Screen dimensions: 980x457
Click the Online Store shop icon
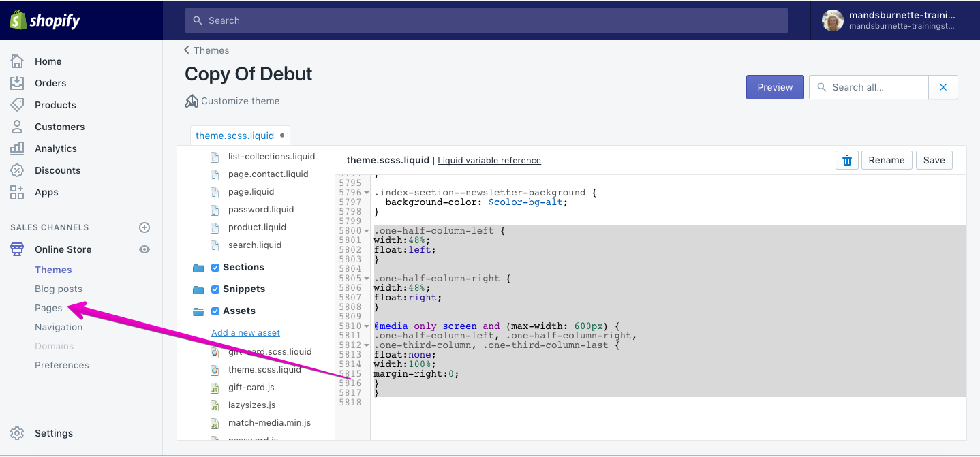pos(18,249)
